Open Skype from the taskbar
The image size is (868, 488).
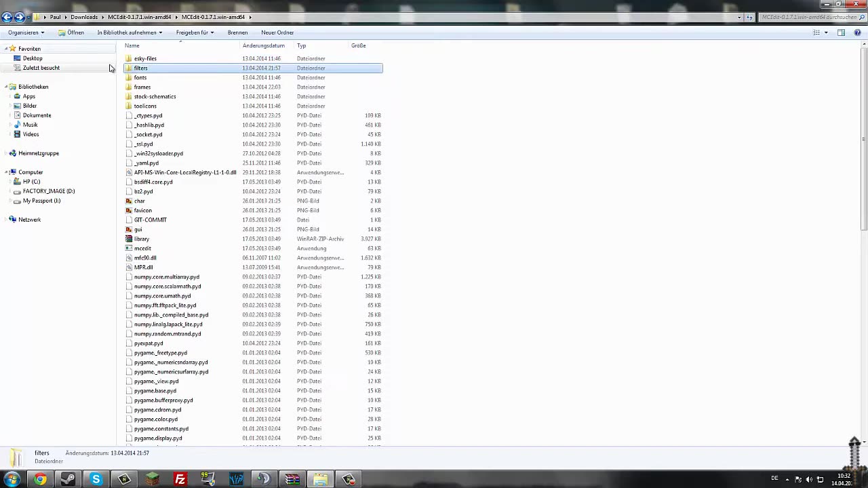[96, 479]
